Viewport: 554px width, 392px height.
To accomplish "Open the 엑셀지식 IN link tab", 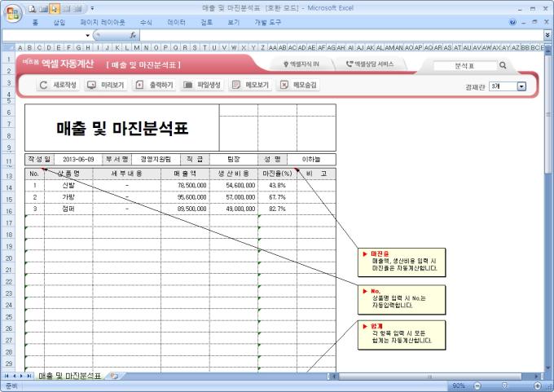I will click(x=301, y=64).
